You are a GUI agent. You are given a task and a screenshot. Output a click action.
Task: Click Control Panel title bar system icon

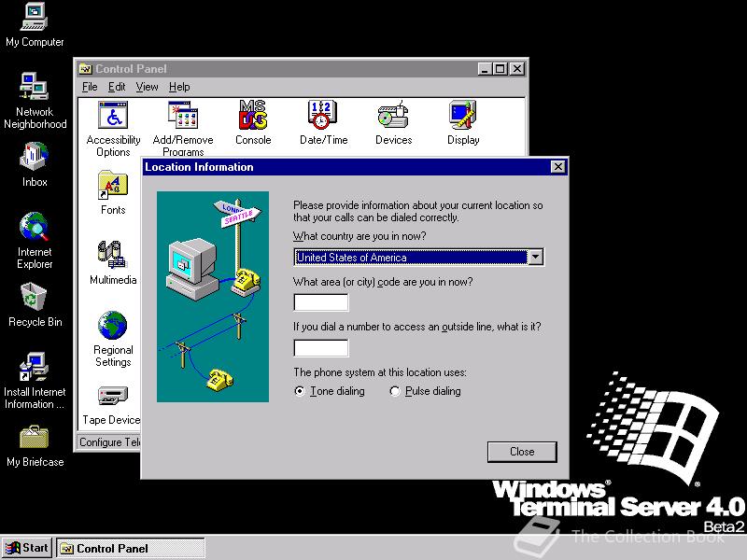point(86,69)
